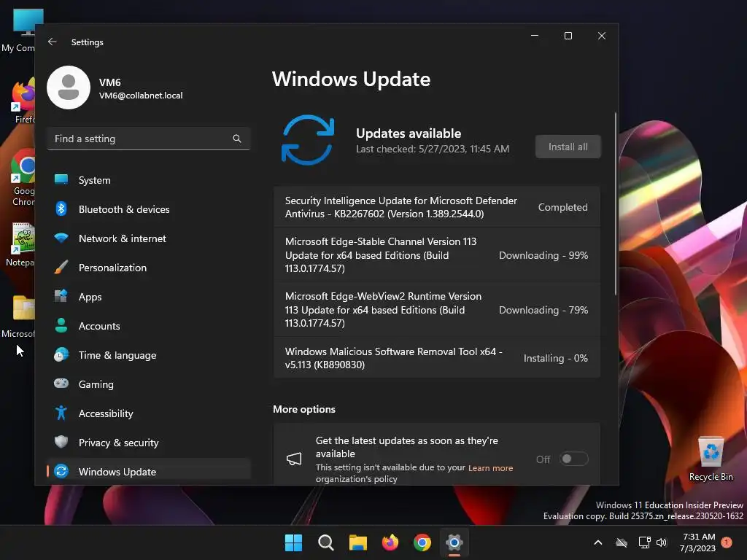
Task: Click the Settings vertical scrollbar
Action: (x=616, y=204)
